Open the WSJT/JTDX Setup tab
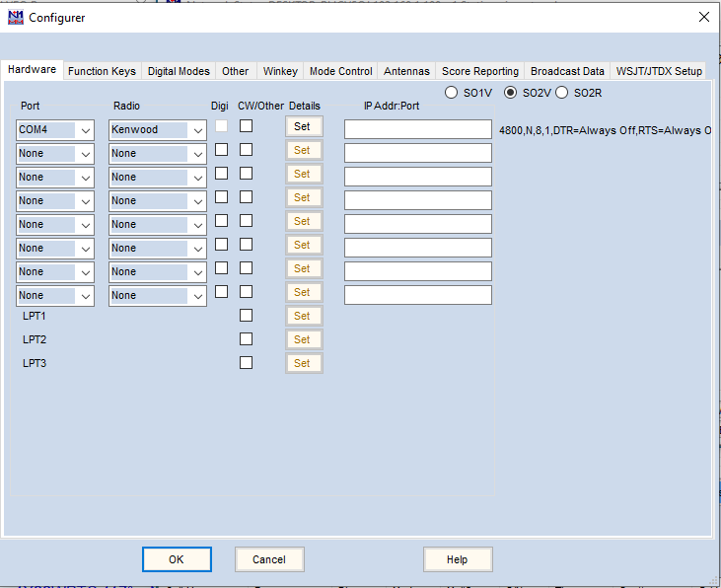The image size is (721, 588). (659, 71)
